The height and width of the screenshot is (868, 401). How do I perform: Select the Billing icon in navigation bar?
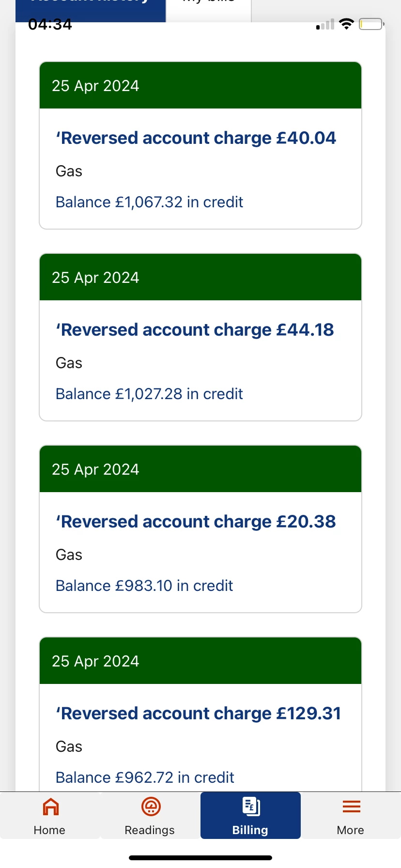click(x=251, y=807)
